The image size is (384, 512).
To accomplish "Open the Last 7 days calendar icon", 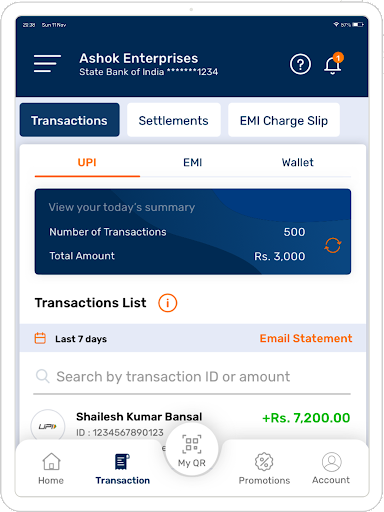I will (40, 338).
